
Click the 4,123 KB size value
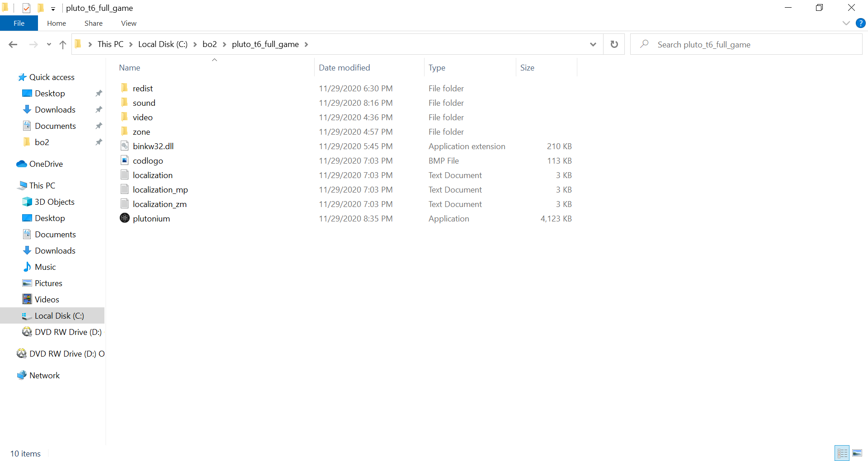[x=556, y=219]
